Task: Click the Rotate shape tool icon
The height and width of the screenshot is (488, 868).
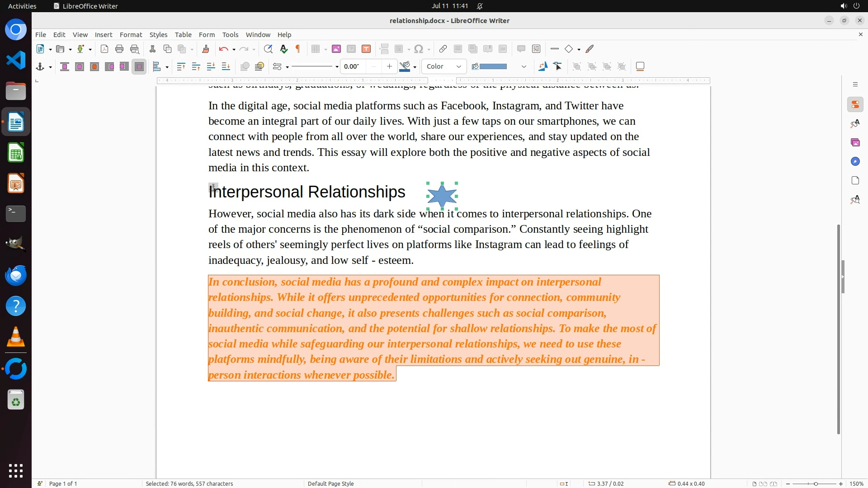Action: tap(542, 66)
